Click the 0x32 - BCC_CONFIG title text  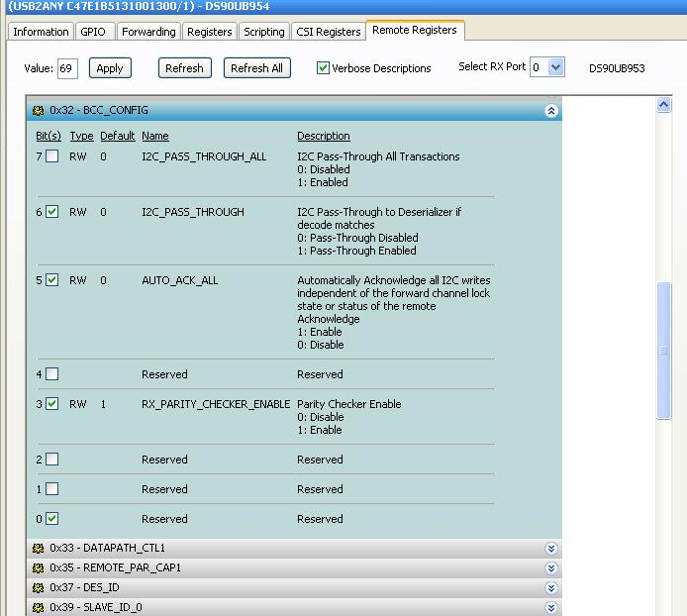[99, 110]
